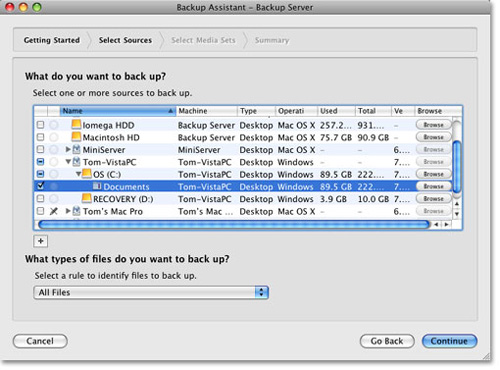The height and width of the screenshot is (370, 500).
Task: Click the Total column header
Action: (373, 111)
